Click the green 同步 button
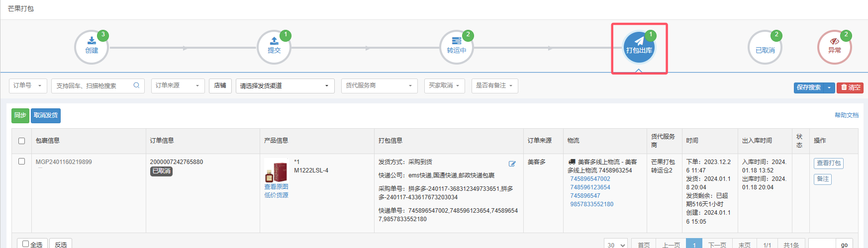This screenshot has height=248, width=868. coord(20,115)
